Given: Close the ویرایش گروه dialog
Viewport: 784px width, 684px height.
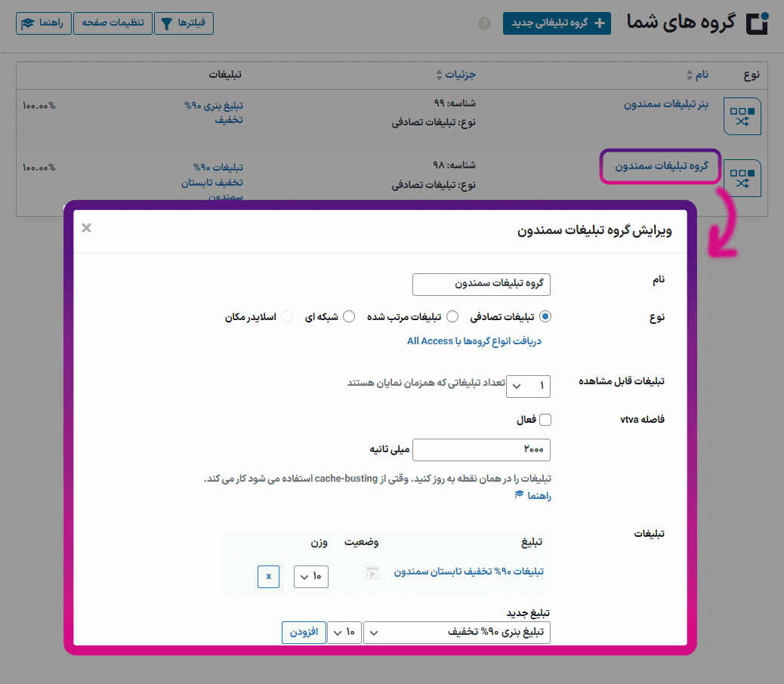Looking at the screenshot, I should point(87,228).
